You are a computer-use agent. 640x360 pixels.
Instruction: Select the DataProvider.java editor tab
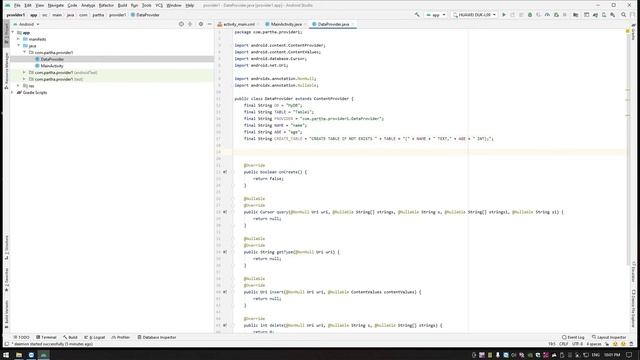[x=333, y=24]
